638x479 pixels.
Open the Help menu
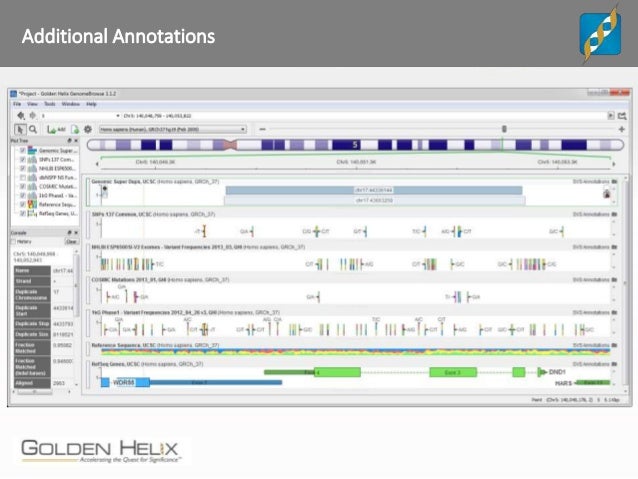[x=91, y=104]
